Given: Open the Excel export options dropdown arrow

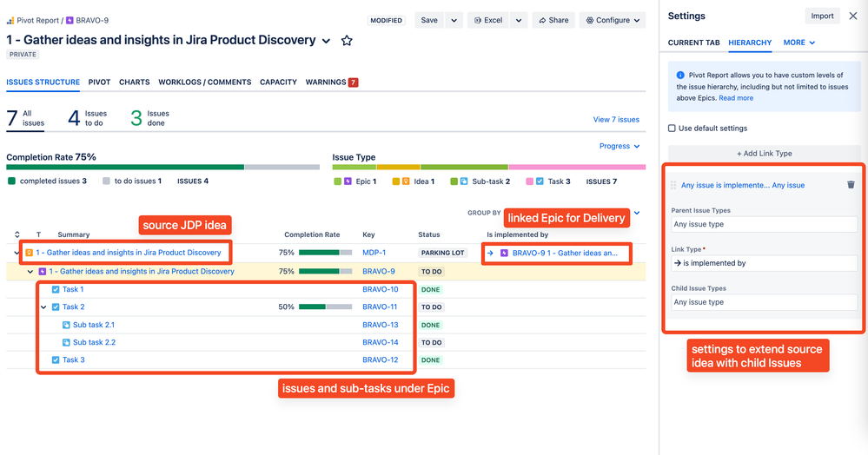Looking at the screenshot, I should 519,21.
